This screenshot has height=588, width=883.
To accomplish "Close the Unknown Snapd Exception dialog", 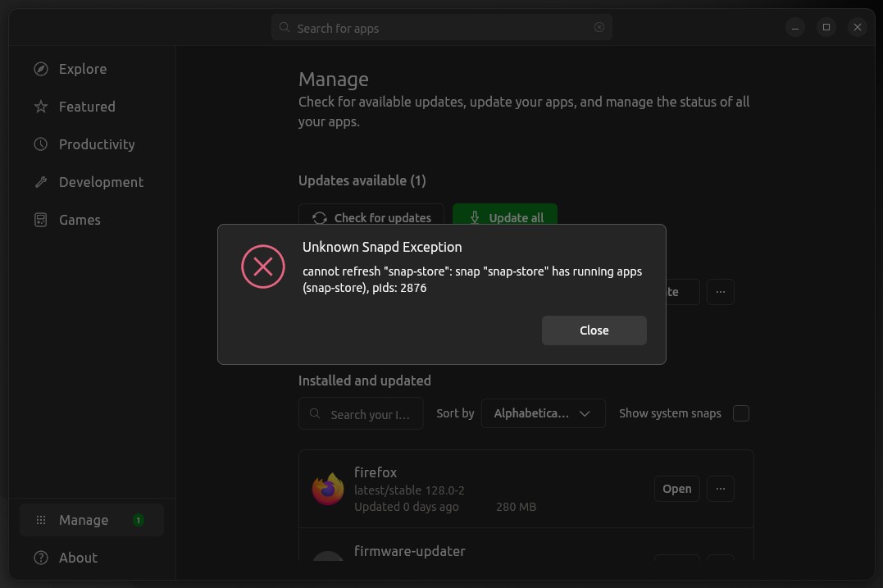I will (594, 330).
